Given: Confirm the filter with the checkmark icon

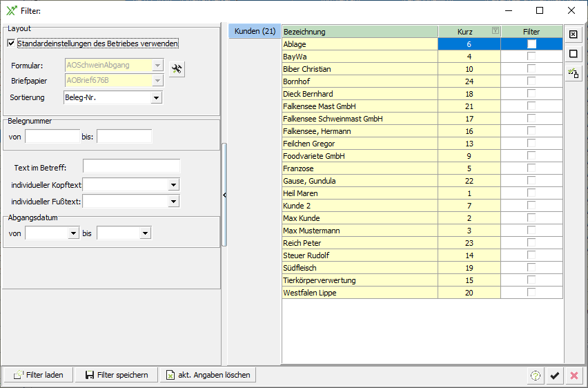Looking at the screenshot, I should (x=554, y=376).
